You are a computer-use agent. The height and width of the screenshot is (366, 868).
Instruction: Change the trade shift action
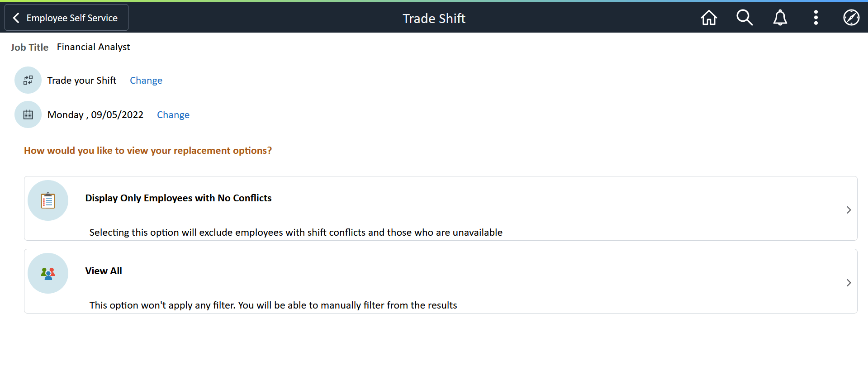(146, 80)
